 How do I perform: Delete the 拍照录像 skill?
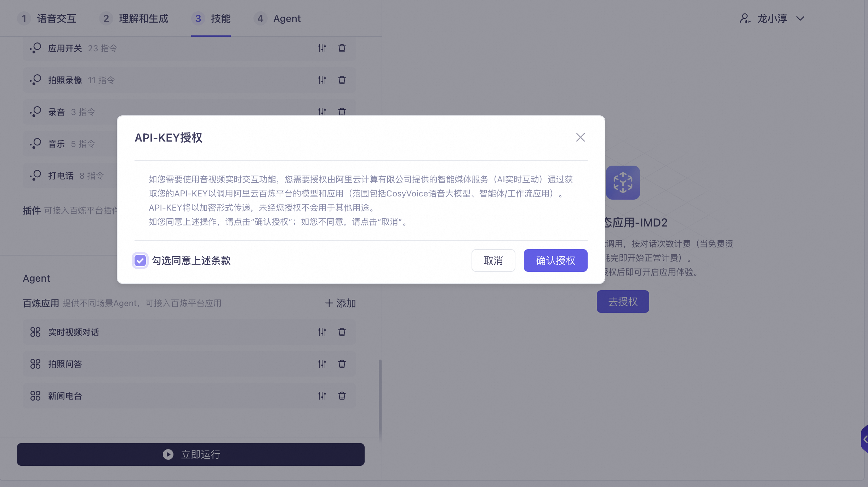342,80
